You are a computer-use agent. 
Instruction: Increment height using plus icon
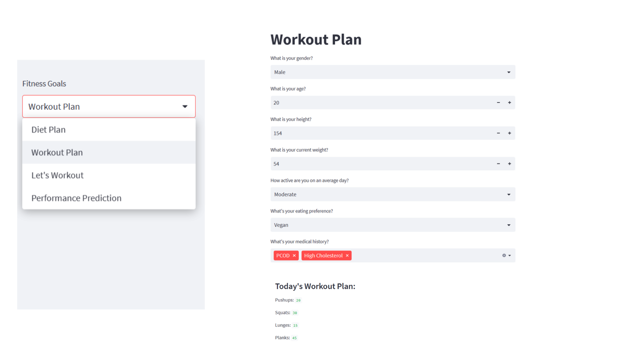(509, 133)
